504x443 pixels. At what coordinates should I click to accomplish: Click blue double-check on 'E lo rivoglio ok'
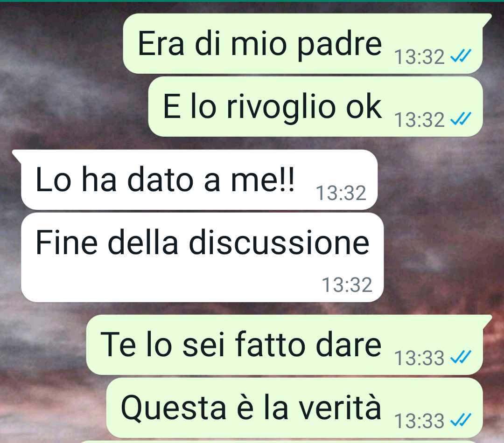(461, 118)
